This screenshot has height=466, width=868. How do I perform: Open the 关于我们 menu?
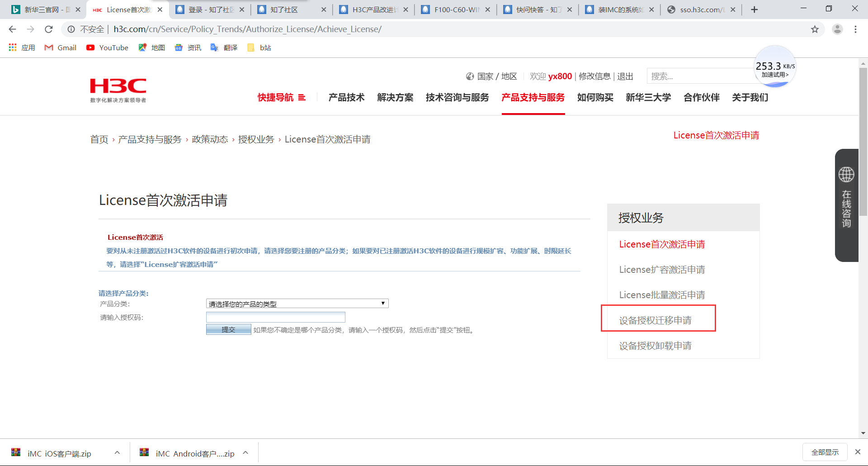(750, 97)
